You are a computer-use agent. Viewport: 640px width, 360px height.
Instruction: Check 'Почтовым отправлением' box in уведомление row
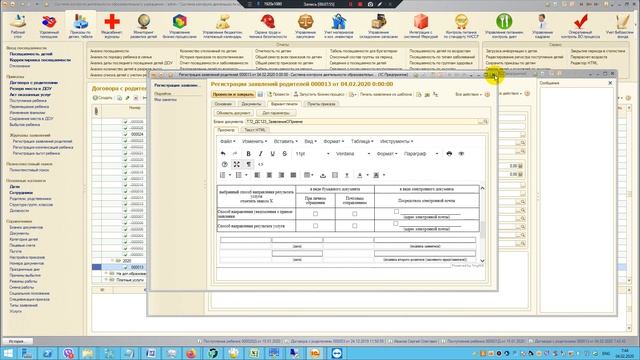click(354, 213)
